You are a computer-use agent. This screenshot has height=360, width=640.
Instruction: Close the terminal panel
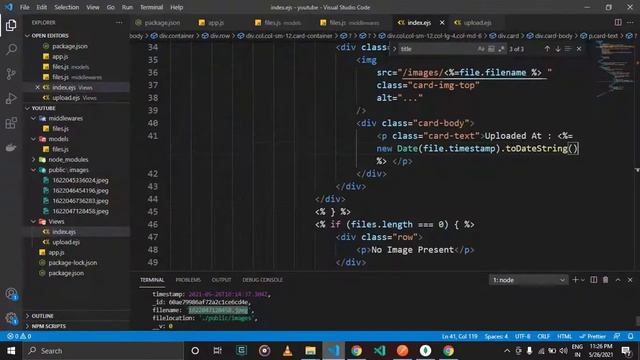tap(630, 280)
